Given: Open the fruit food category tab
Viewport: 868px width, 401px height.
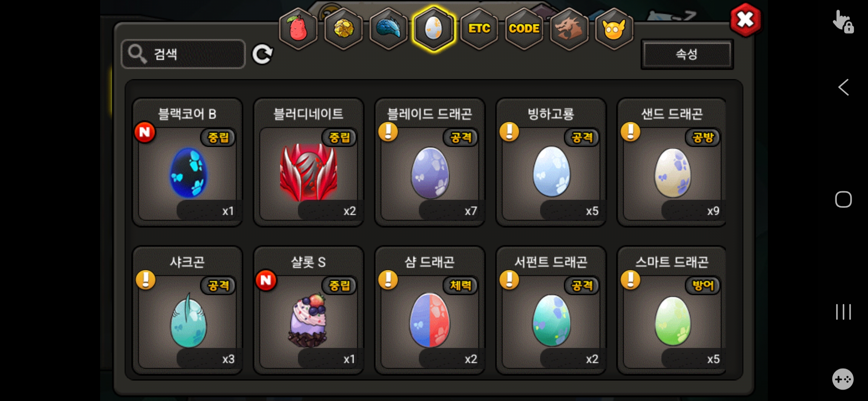Looking at the screenshot, I should pos(298,29).
